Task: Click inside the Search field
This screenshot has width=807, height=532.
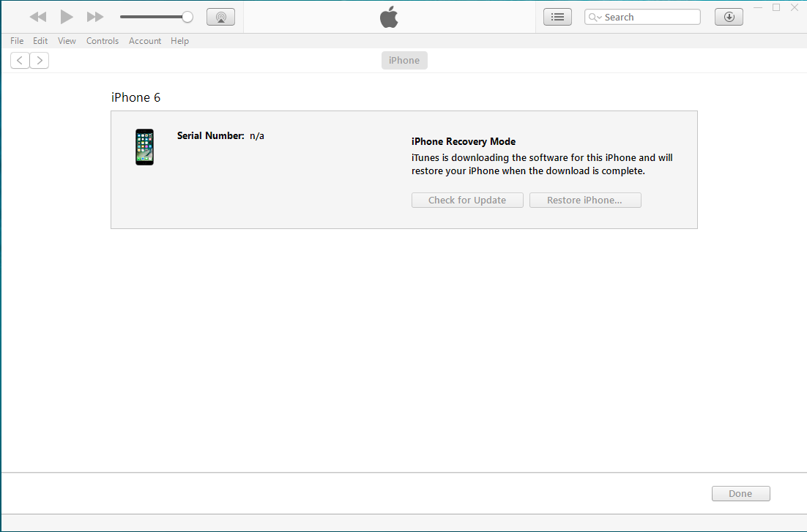Action: [644, 16]
